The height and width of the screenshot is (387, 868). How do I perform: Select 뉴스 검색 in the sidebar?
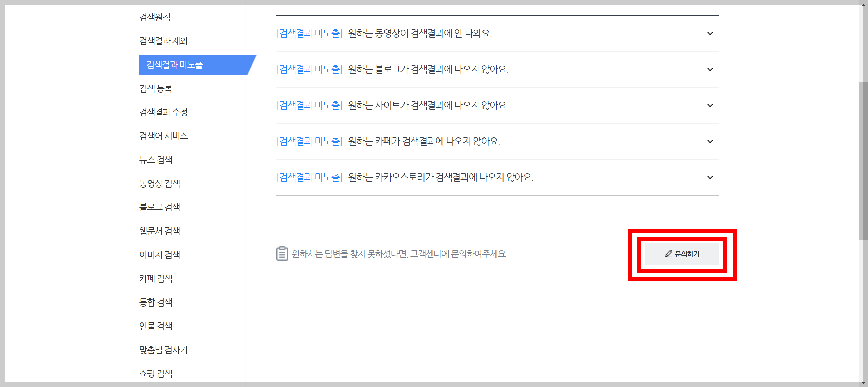156,160
